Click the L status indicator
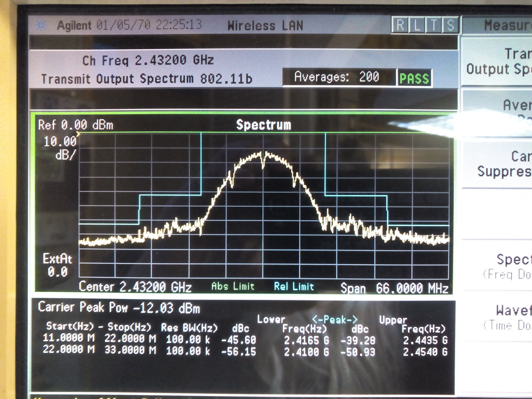Image resolution: width=532 pixels, height=399 pixels. pyautogui.click(x=417, y=25)
